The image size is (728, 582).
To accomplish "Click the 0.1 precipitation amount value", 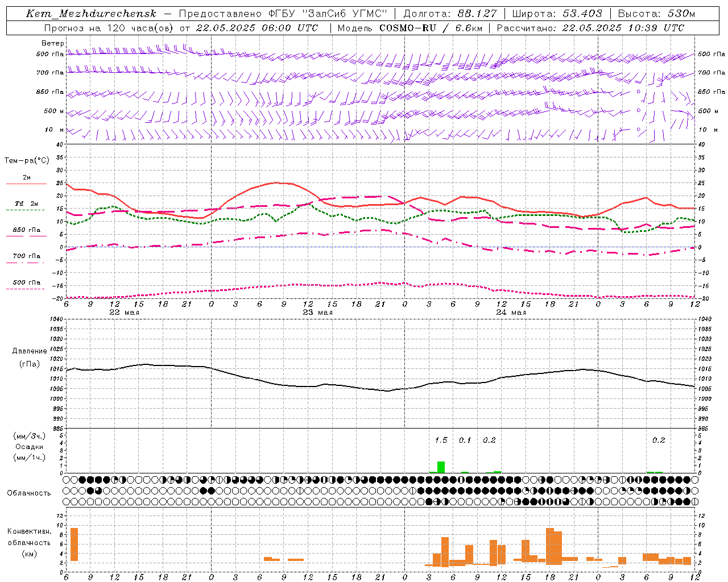I will tap(465, 440).
